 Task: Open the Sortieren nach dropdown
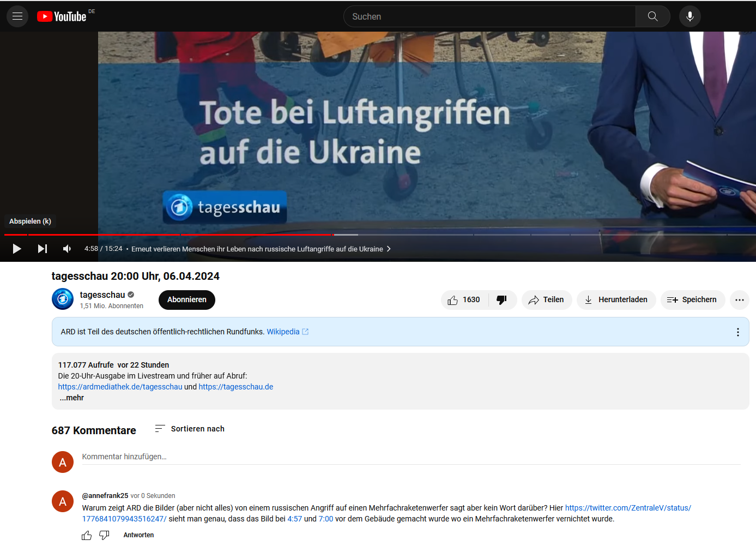pos(190,429)
